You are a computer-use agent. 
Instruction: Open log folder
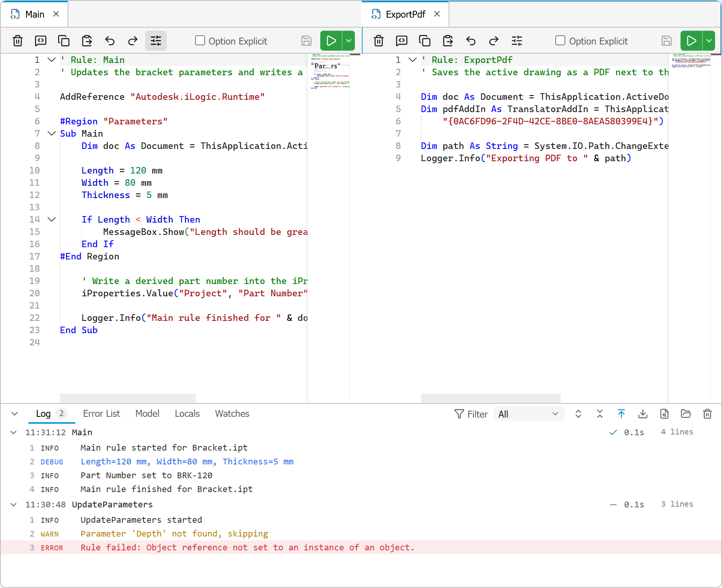[686, 414]
